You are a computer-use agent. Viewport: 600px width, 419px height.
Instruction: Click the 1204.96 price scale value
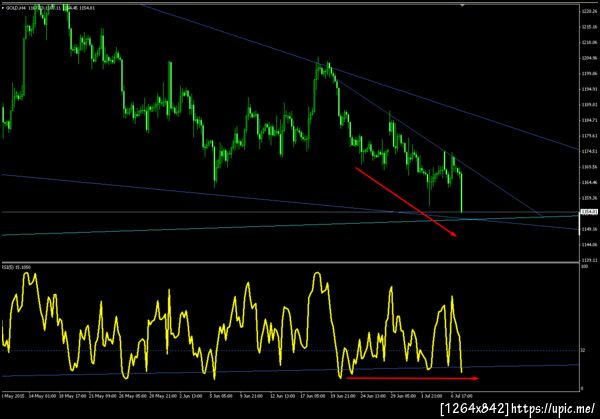pos(589,58)
